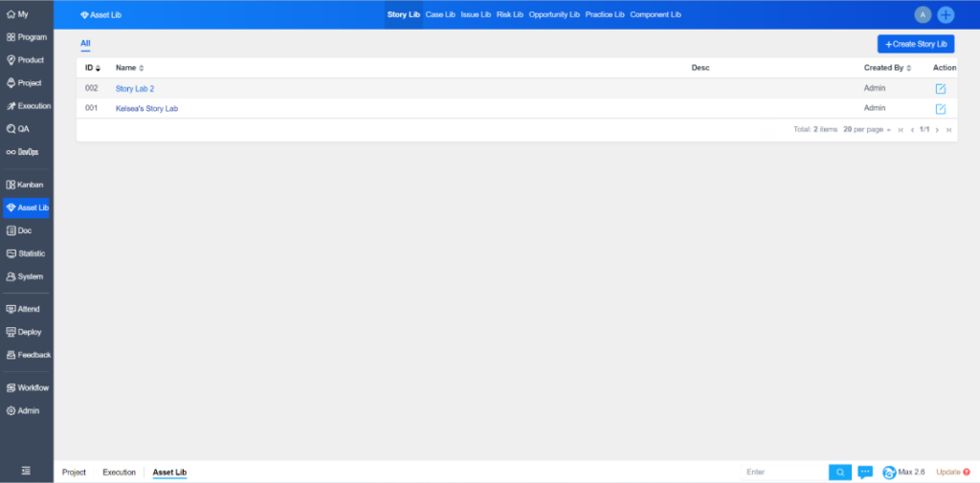Open the chat message icon in bottom bar
Viewport: 980px width, 483px height.
865,472
